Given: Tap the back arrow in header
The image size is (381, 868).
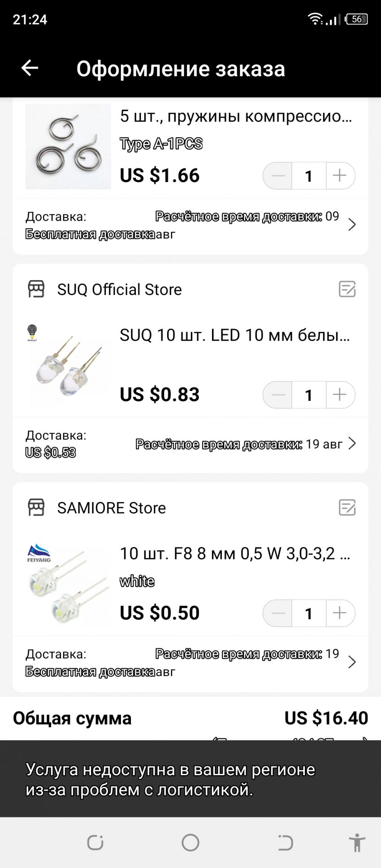Looking at the screenshot, I should coord(30,68).
